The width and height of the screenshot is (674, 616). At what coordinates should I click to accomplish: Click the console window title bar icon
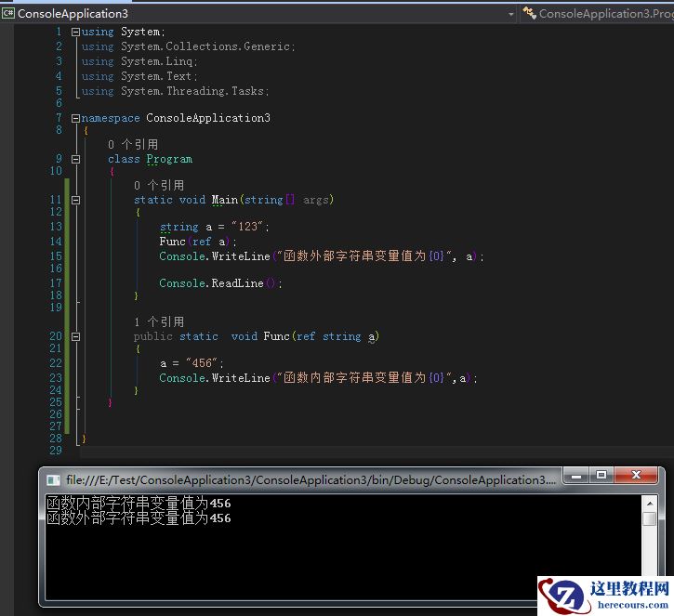(x=52, y=479)
